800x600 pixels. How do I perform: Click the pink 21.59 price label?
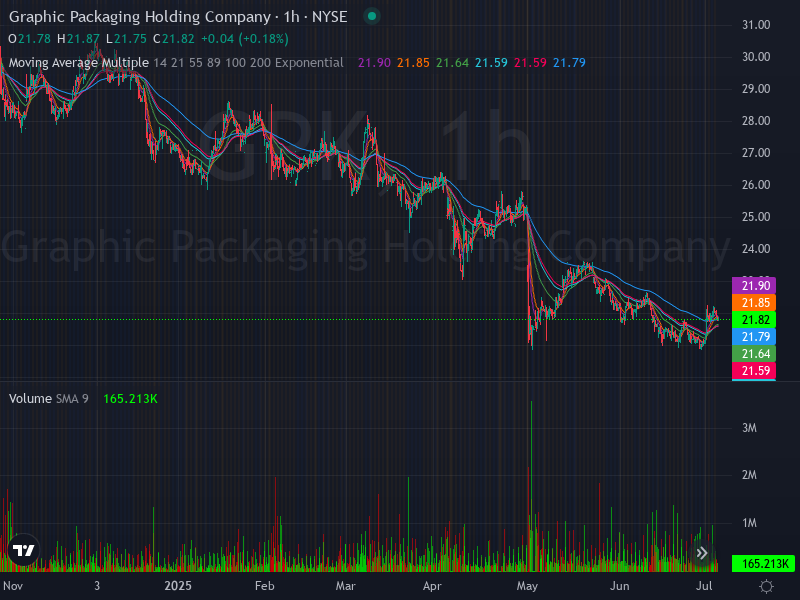coord(754,370)
